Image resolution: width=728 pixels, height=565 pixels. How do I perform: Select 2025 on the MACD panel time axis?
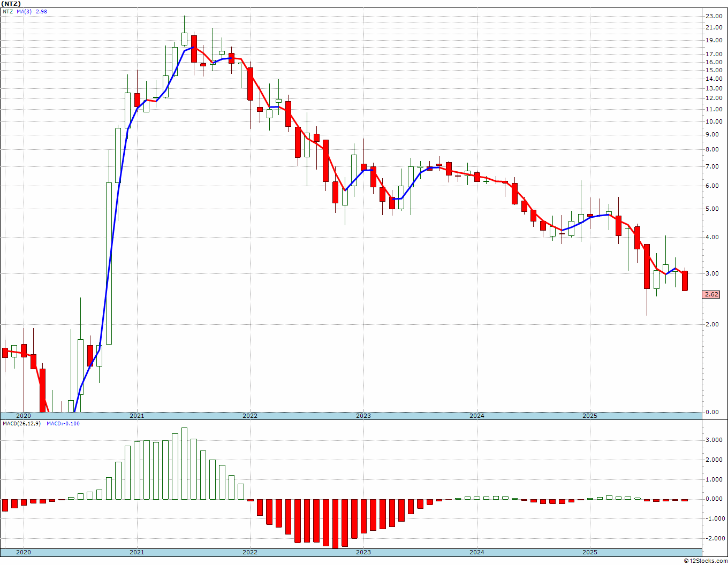click(590, 552)
